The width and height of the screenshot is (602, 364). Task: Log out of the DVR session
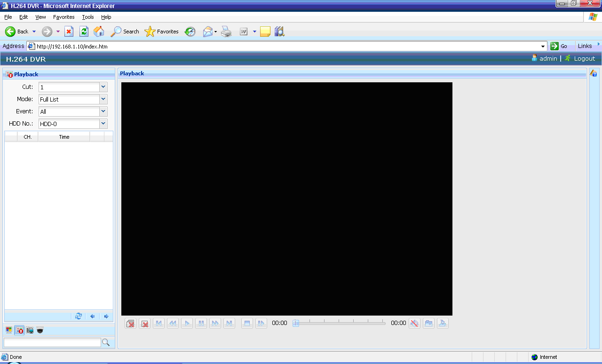pos(584,58)
